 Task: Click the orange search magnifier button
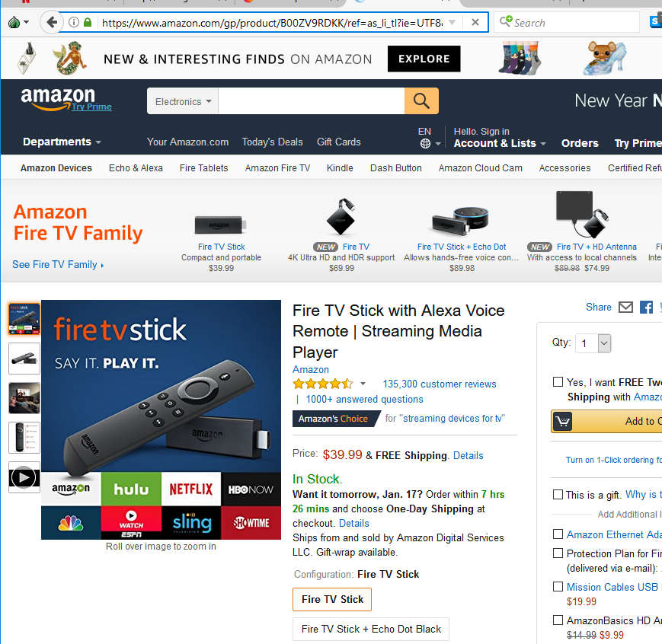pyautogui.click(x=421, y=100)
